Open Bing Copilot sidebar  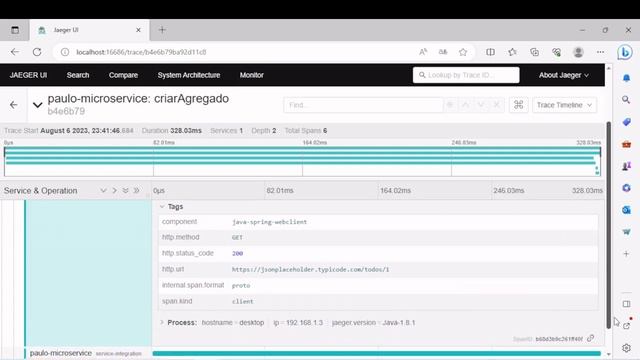[625, 52]
